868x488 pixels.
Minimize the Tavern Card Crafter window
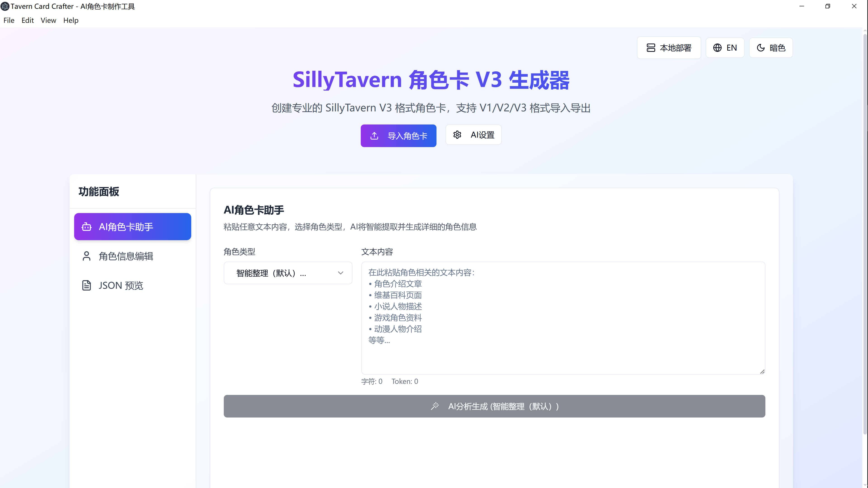(802, 6)
